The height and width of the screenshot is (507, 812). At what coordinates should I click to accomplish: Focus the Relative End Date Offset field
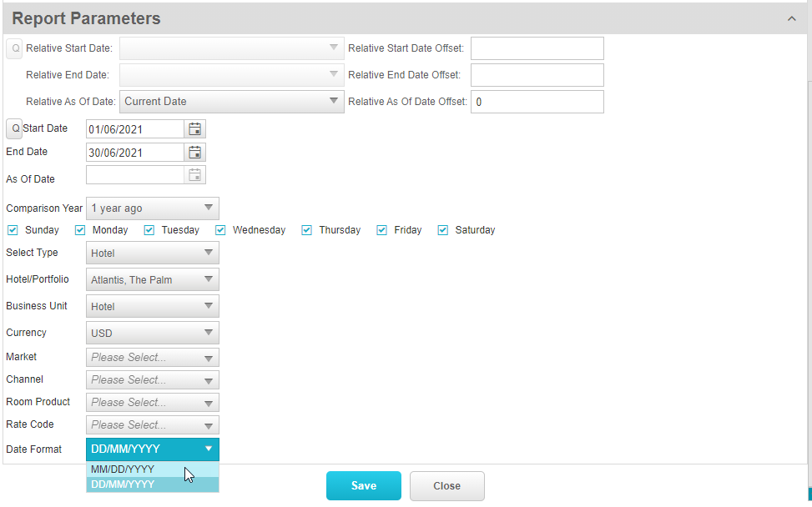click(537, 75)
